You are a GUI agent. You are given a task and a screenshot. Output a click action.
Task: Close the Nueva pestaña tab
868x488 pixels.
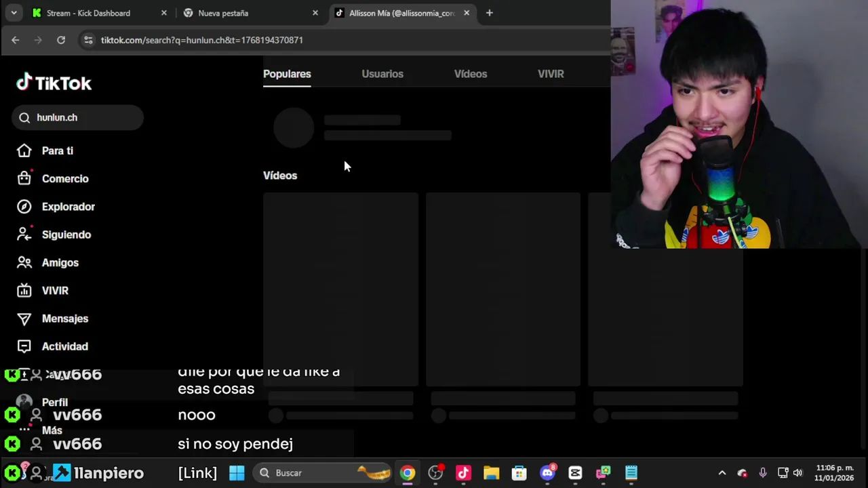(x=315, y=13)
